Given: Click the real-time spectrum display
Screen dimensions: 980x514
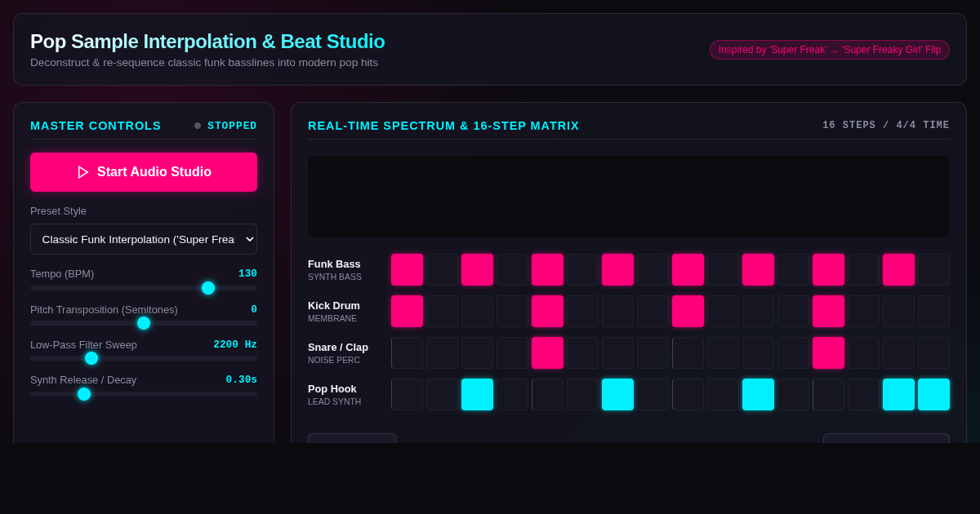Looking at the screenshot, I should pyautogui.click(x=629, y=197).
